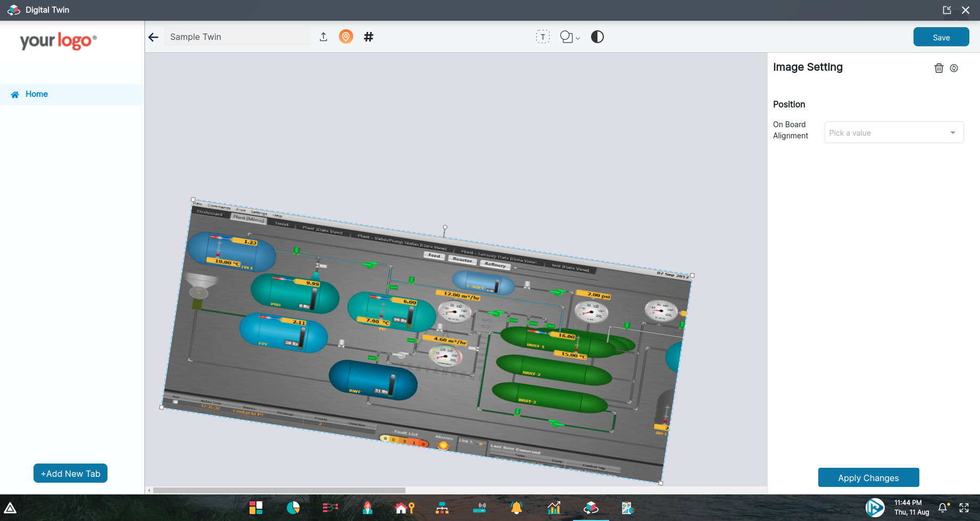Click the upload icon in toolbar
The image size is (980, 521).
323,37
